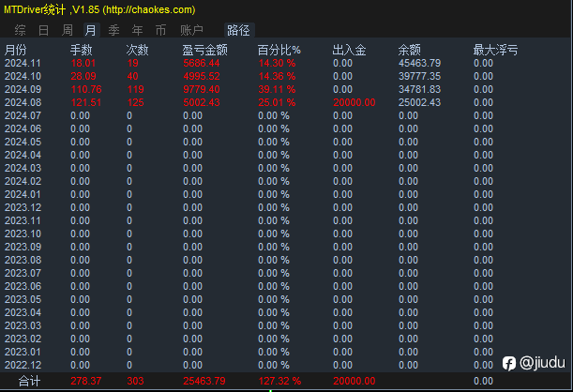This screenshot has width=573, height=392.
Task: Click percentage 39.11 %
Action: click(277, 89)
